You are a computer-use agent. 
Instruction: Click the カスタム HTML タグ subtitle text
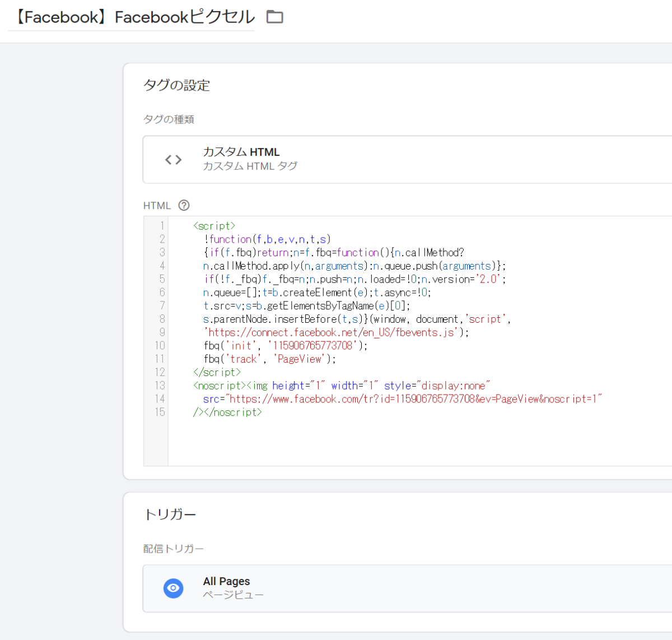click(250, 166)
